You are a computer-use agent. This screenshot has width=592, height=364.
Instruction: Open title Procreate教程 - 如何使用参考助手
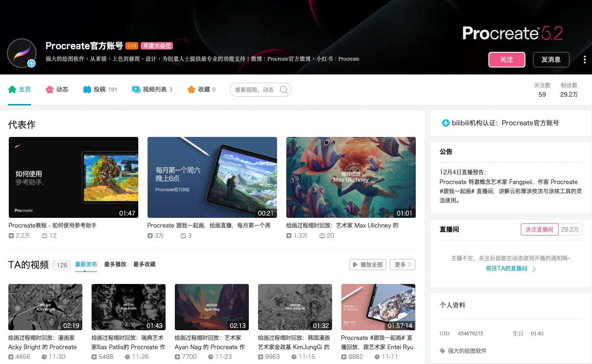(x=53, y=225)
